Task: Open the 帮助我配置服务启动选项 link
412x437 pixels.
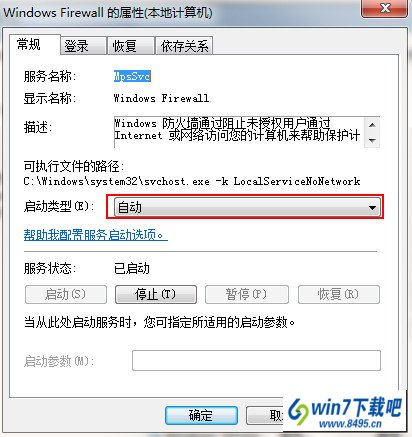Action: coord(95,235)
